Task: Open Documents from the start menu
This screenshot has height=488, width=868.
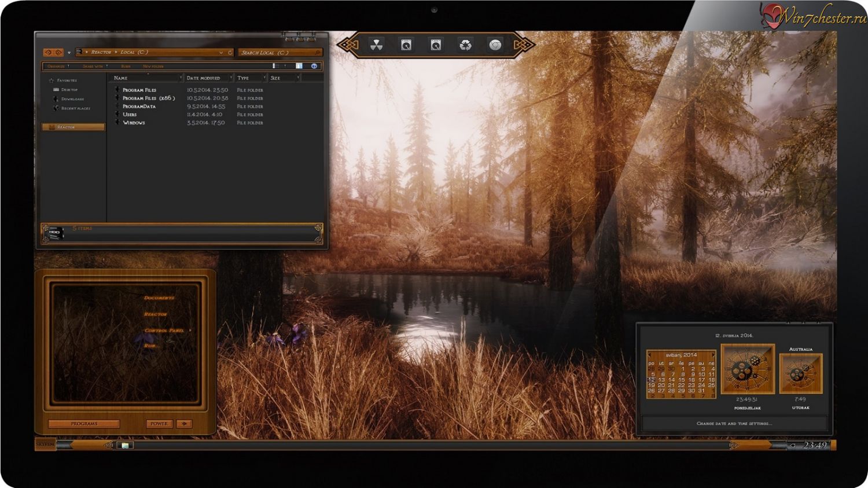Action: point(159,298)
